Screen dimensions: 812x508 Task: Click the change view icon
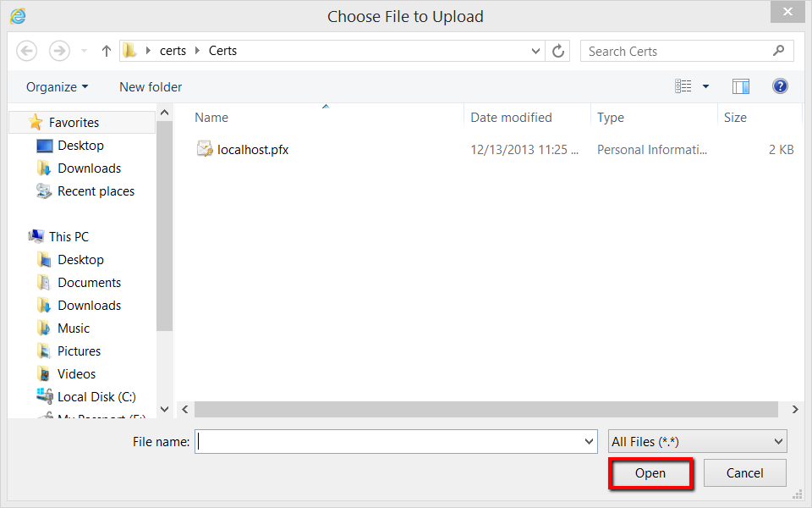coord(683,86)
